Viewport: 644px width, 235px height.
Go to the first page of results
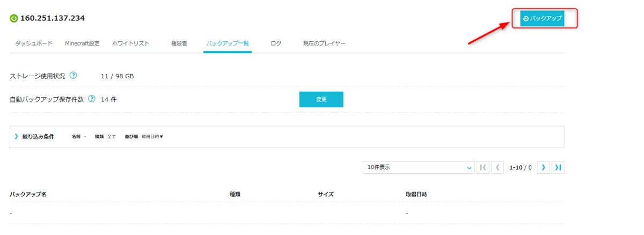pos(482,167)
